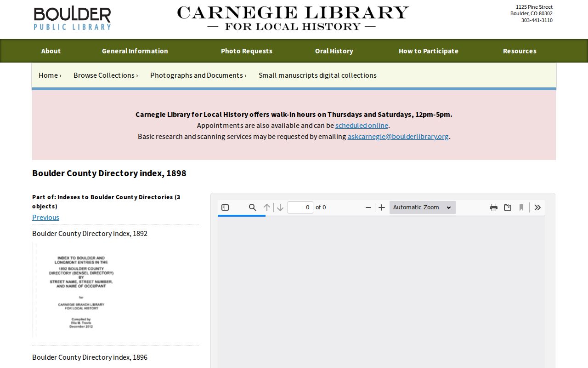Open the Automatic Zoom dropdown
The height and width of the screenshot is (368, 588).
(x=423, y=207)
